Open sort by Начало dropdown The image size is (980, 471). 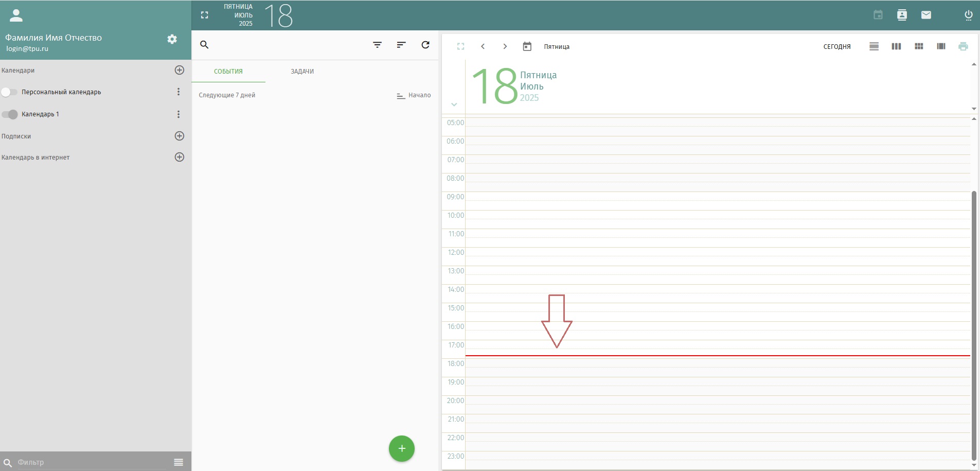pos(414,95)
